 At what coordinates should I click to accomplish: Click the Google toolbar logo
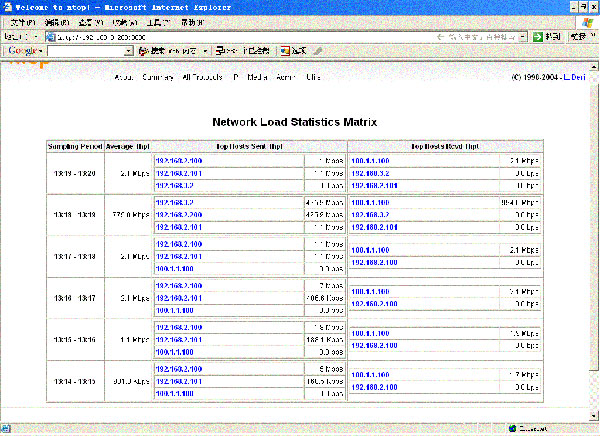click(x=24, y=51)
